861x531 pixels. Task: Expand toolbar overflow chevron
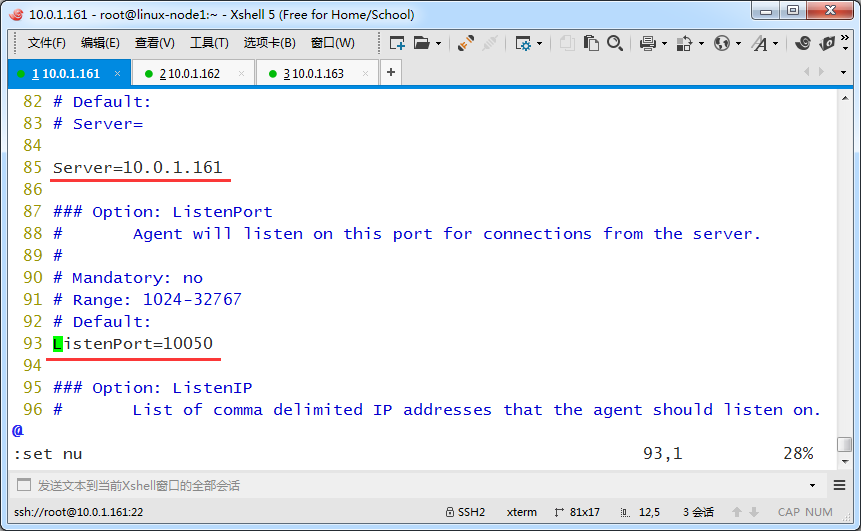coord(845,43)
